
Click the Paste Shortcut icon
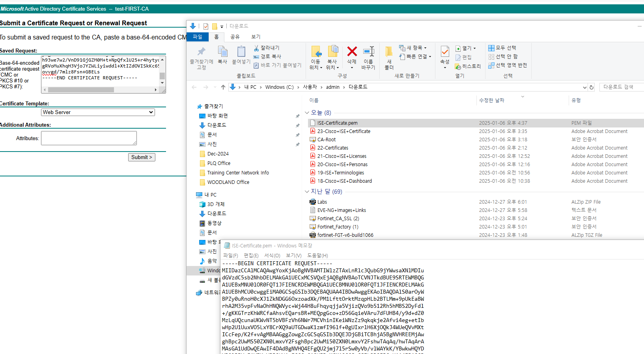pos(256,65)
